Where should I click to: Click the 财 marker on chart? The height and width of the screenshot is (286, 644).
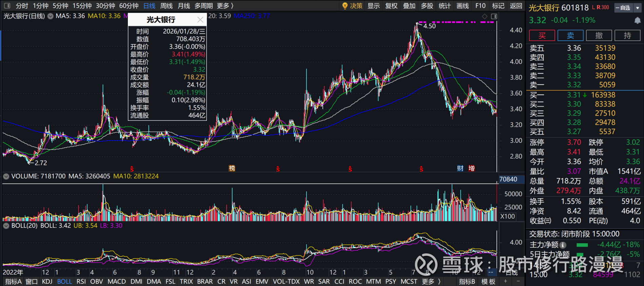[x=460, y=168]
